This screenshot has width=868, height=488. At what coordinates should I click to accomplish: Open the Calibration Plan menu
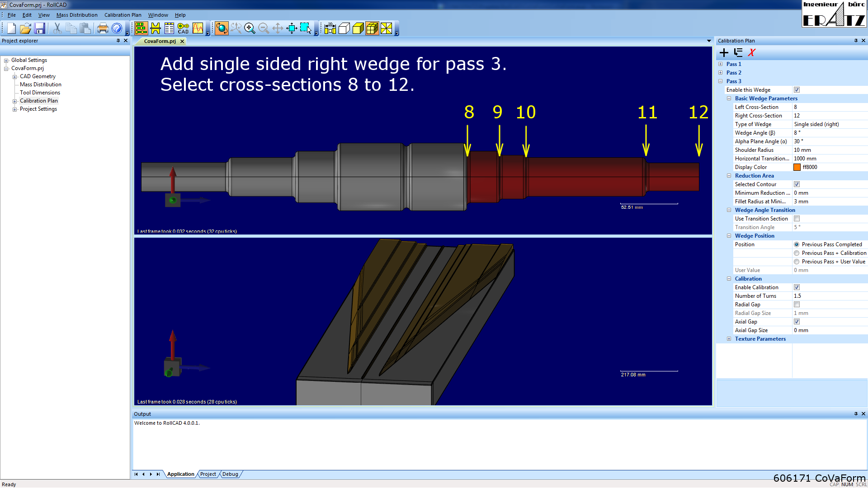(x=123, y=15)
